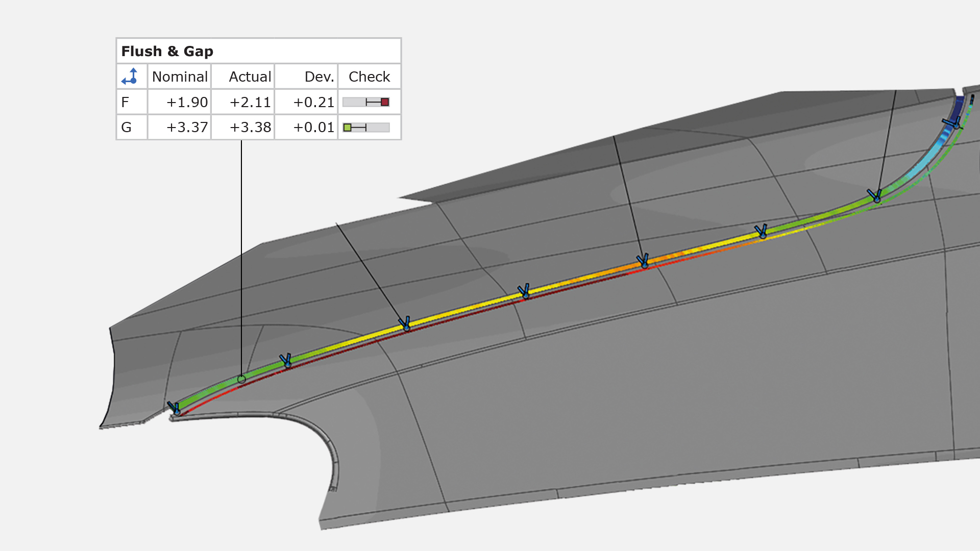Select the blue probe marker at the fender tip
The height and width of the screenshot is (551, 980).
(176, 408)
